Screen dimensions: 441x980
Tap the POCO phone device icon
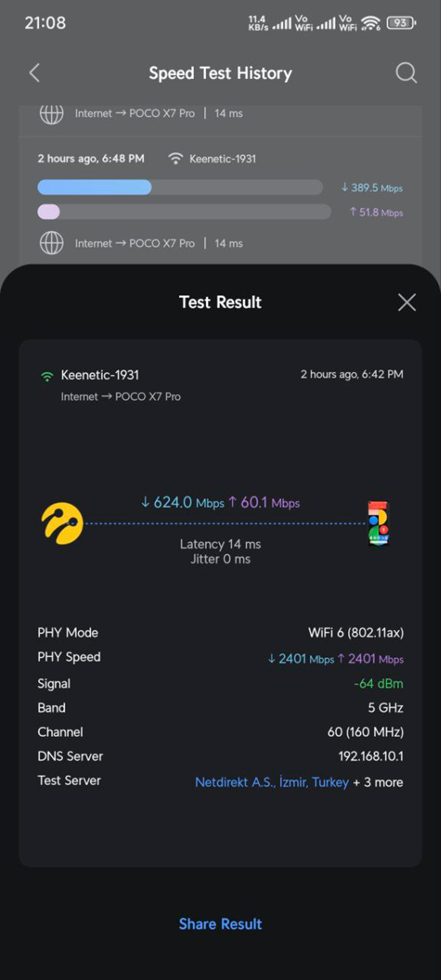click(x=378, y=523)
